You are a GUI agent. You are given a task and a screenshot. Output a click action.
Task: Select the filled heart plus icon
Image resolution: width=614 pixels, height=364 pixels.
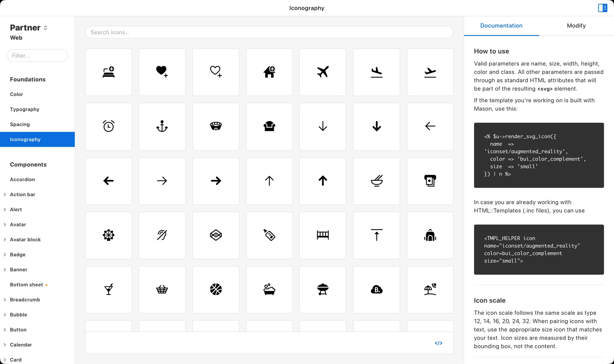point(162,72)
